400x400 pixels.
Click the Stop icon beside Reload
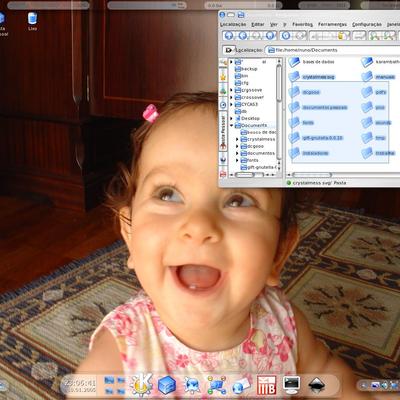[x=300, y=35]
